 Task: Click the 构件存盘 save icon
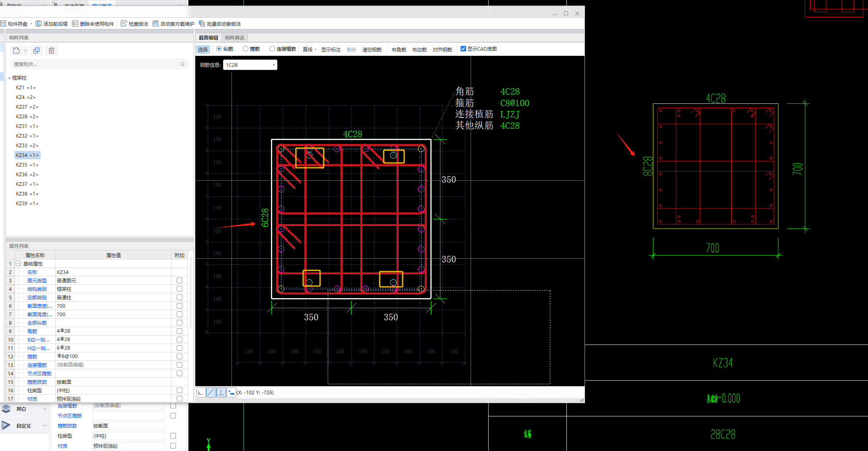[3, 24]
